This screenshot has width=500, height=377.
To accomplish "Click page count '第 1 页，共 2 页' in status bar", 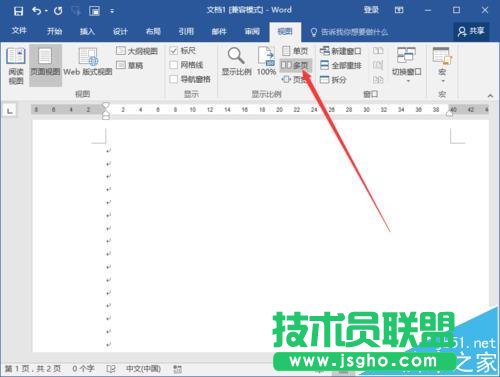I will (x=33, y=369).
